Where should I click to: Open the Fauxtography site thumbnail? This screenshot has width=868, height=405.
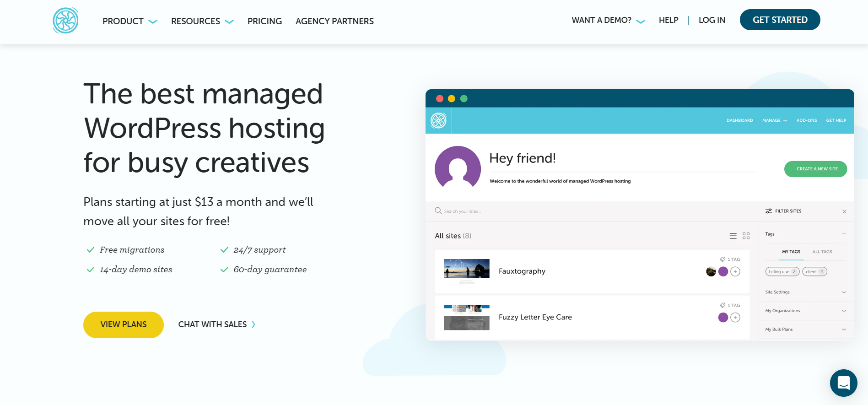(467, 271)
